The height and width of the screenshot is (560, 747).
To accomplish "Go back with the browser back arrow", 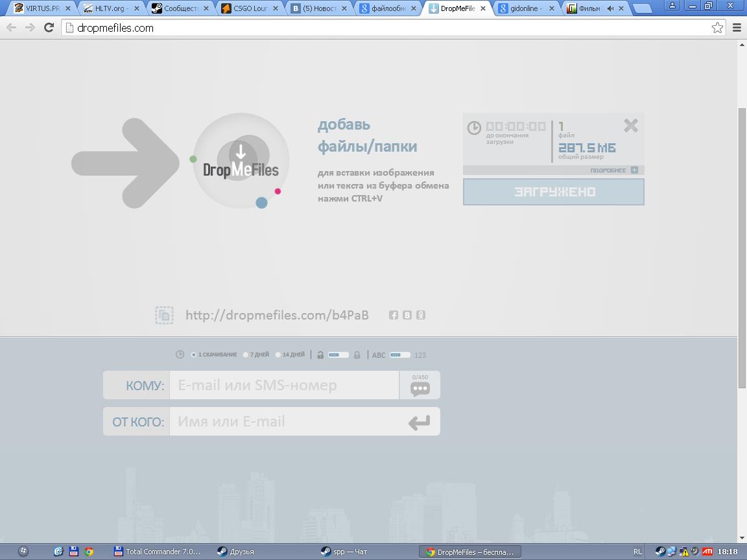I will 12,28.
